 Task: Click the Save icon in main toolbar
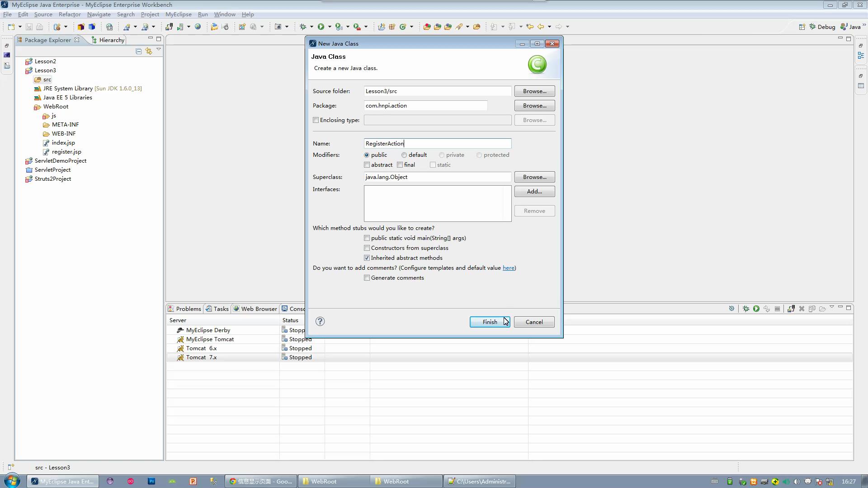(x=29, y=27)
